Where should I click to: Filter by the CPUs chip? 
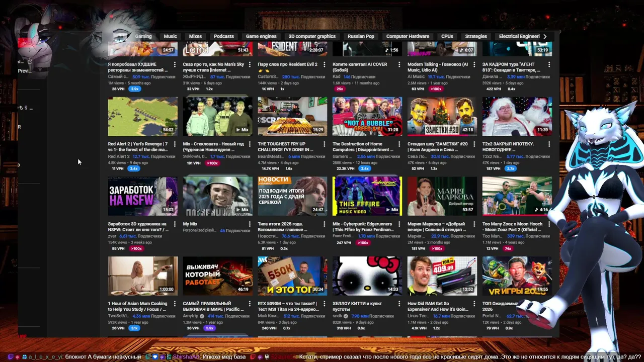(x=447, y=36)
